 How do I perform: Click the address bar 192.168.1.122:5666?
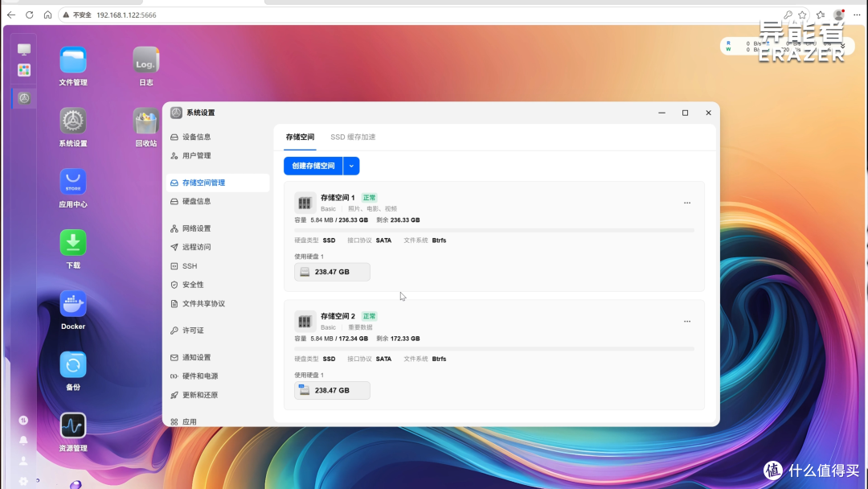pyautogui.click(x=126, y=15)
